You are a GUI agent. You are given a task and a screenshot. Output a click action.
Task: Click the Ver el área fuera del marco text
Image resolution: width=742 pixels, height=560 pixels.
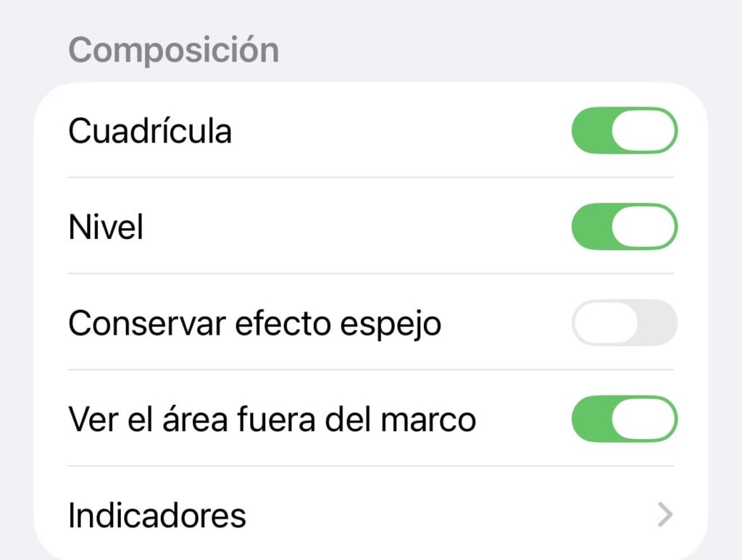click(272, 419)
